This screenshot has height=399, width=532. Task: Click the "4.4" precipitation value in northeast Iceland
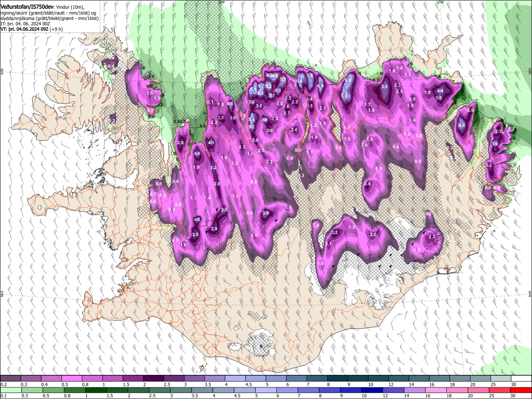[x=440, y=91]
